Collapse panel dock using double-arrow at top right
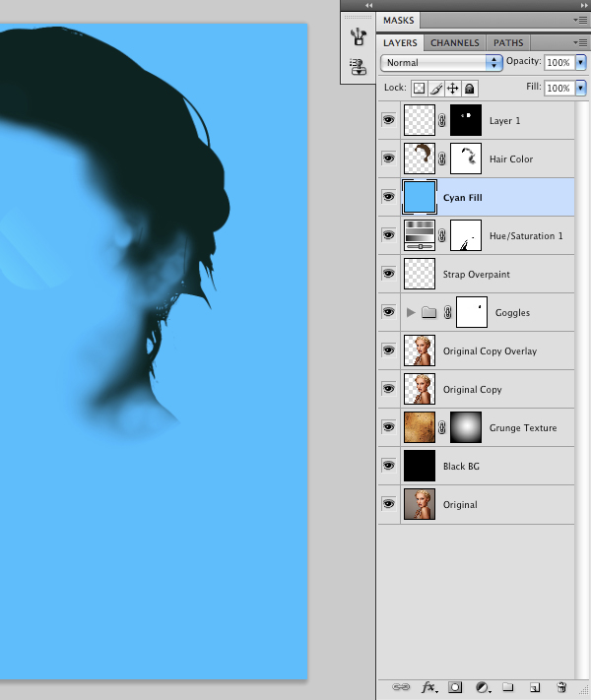 (x=583, y=5)
